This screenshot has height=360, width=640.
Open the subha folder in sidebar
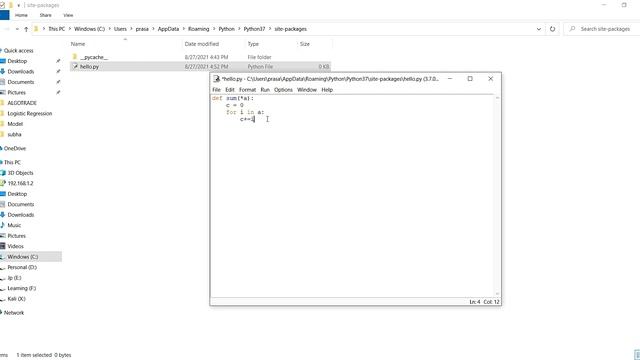click(14, 134)
